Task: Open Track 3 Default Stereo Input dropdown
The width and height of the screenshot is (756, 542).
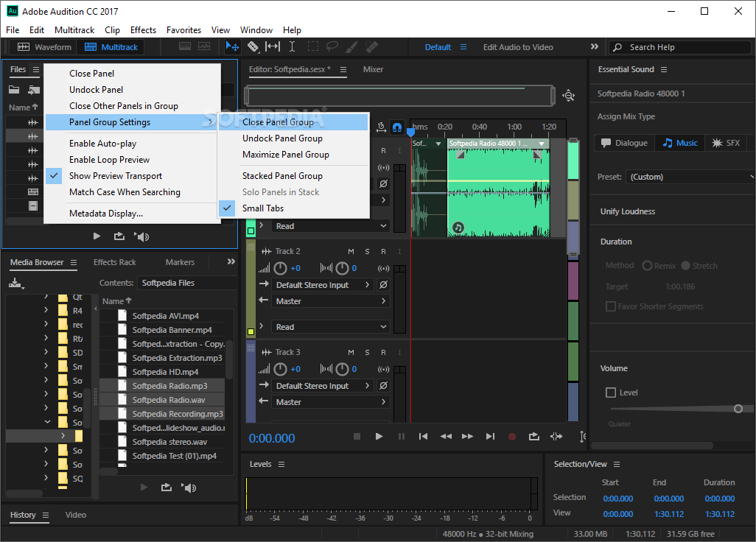Action: (x=323, y=385)
